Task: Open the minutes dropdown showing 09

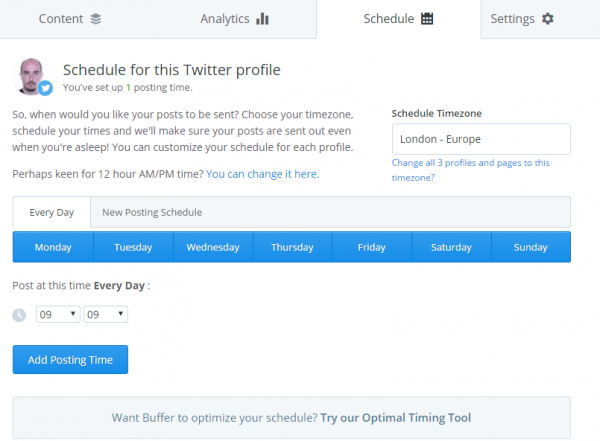Action: point(105,314)
